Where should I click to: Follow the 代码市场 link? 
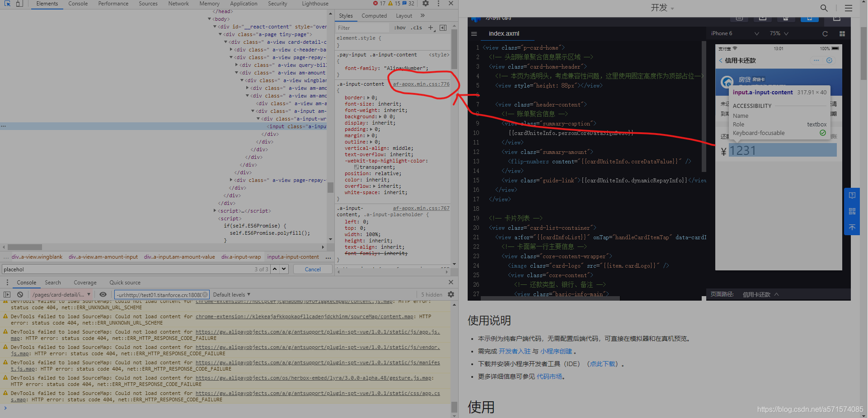point(549,376)
